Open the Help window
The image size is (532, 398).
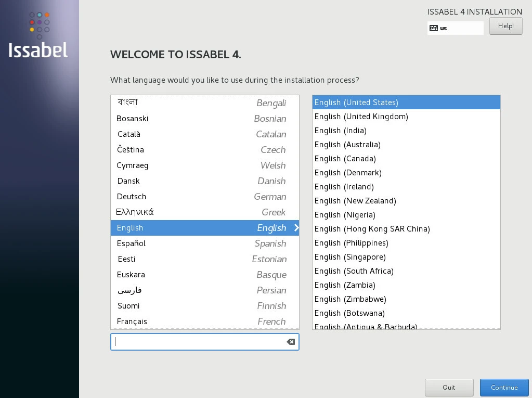(505, 26)
